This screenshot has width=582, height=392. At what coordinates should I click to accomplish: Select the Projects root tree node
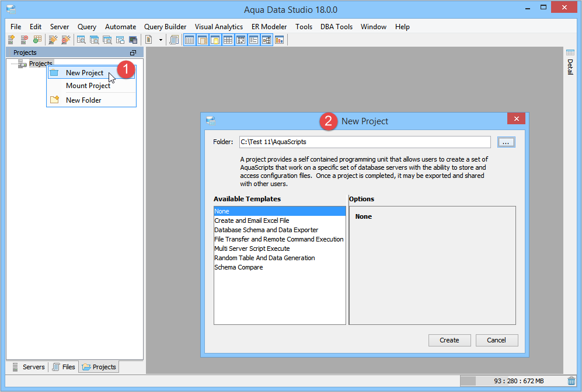pos(40,64)
